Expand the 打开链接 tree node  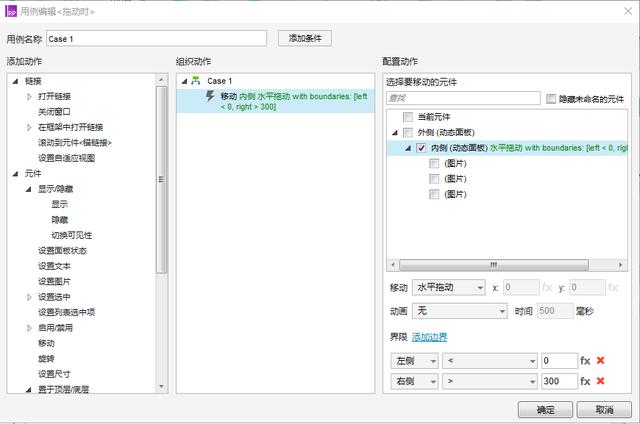[29, 97]
